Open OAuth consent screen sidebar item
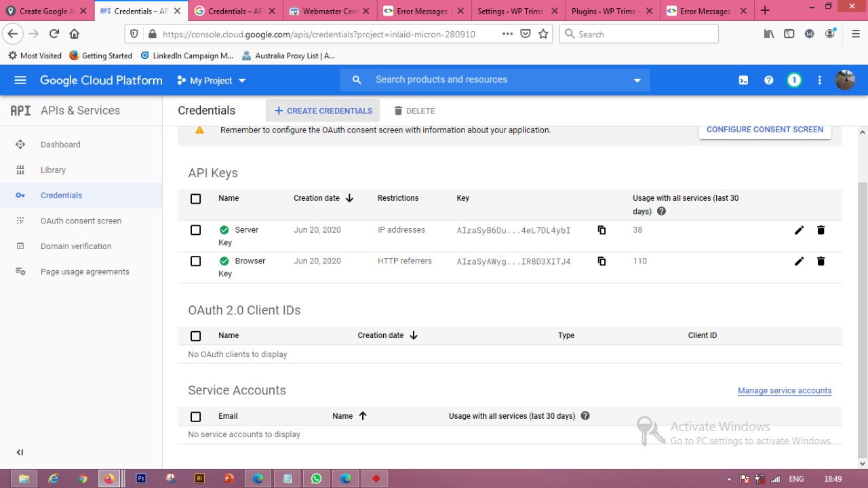 81,221
